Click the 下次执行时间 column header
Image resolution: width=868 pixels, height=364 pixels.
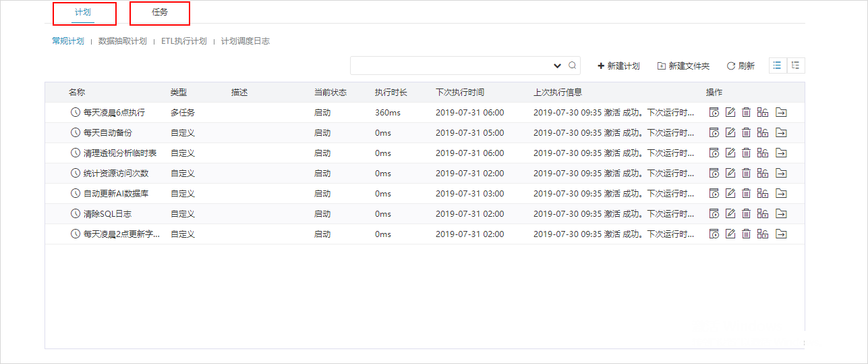click(460, 93)
